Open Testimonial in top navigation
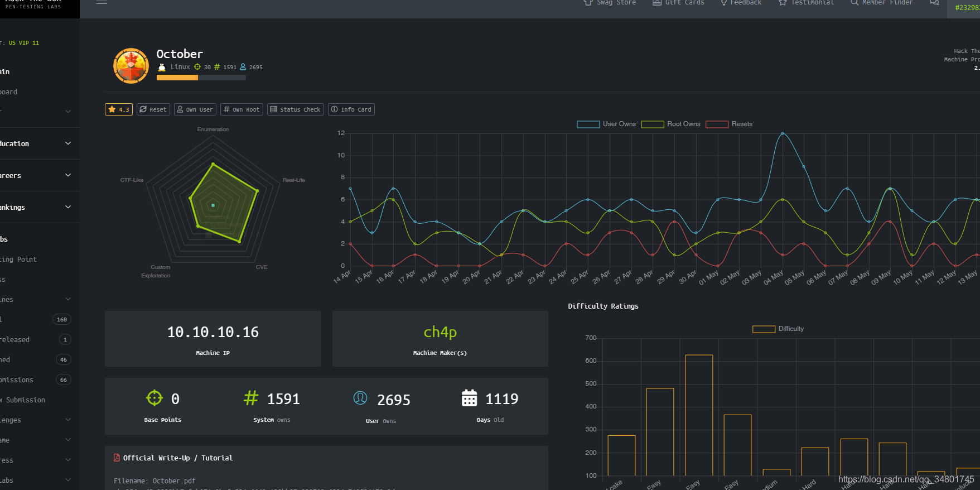This screenshot has height=490, width=980. [807, 3]
